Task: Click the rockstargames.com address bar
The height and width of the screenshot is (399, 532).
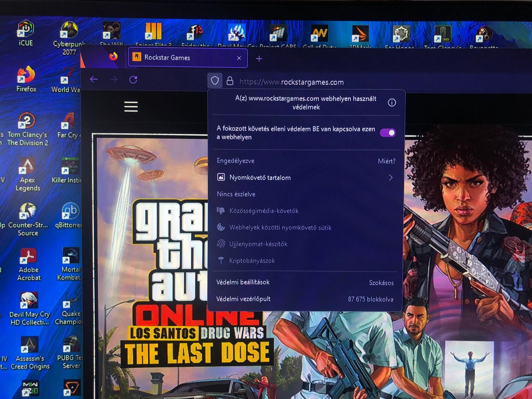Action: point(291,82)
